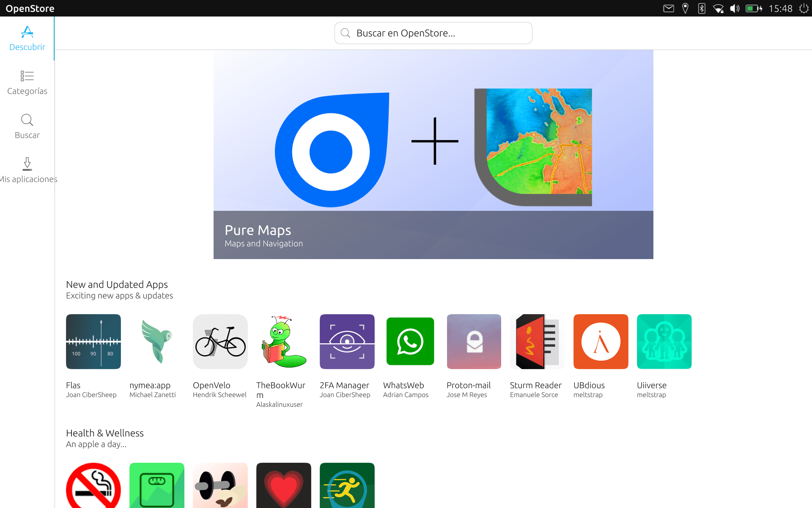Switch to the Categorías tab

point(27,83)
